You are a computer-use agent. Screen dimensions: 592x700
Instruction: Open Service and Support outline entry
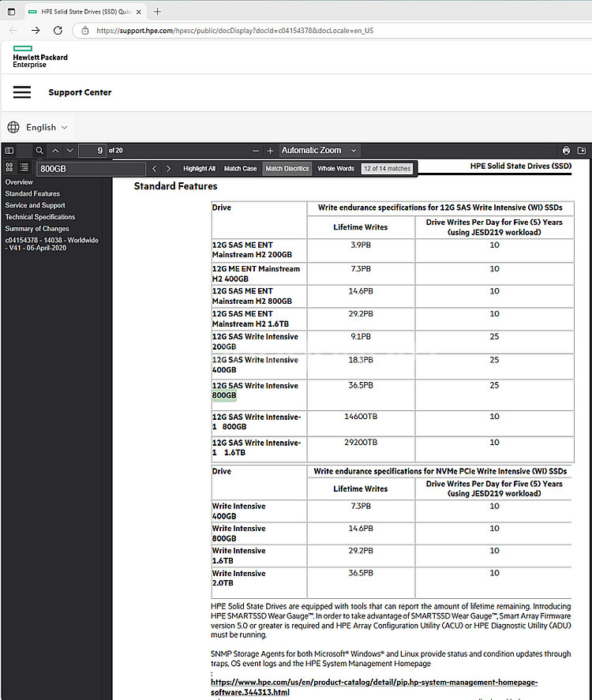point(35,205)
